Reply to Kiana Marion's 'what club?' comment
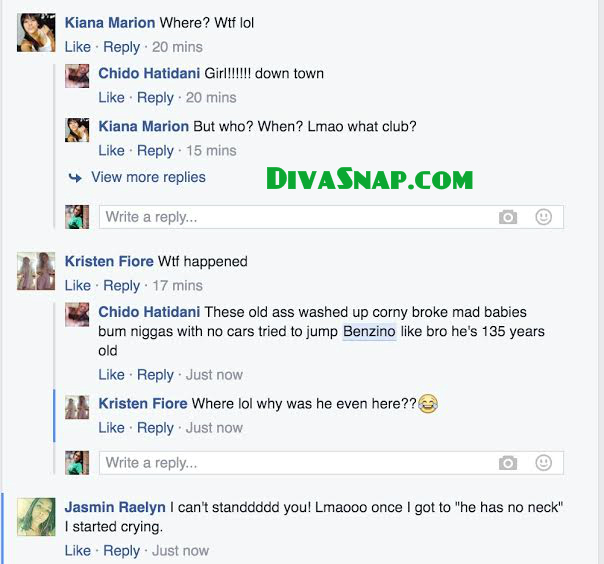Image resolution: width=604 pixels, height=564 pixels. click(155, 151)
